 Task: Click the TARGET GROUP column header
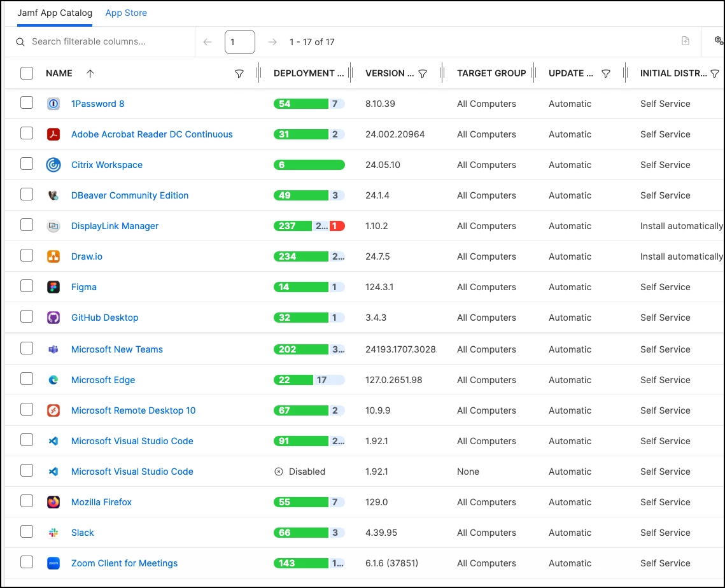tap(491, 73)
